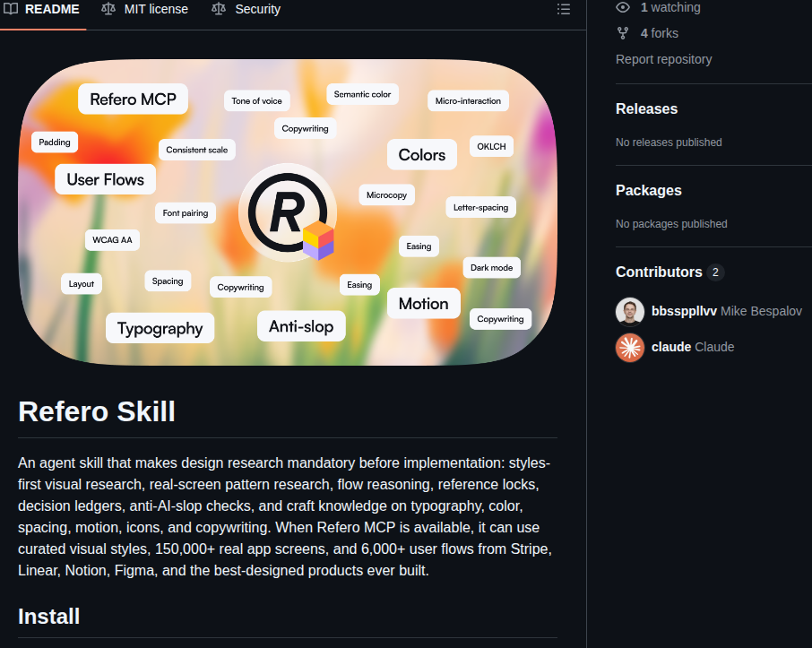The width and height of the screenshot is (812, 648).
Task: Switch to the MIT license tab
Action: point(144,9)
